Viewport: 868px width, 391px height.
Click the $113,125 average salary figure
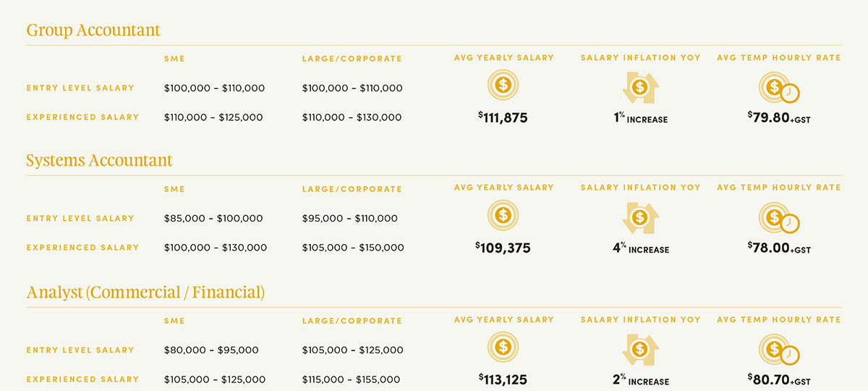click(x=503, y=379)
